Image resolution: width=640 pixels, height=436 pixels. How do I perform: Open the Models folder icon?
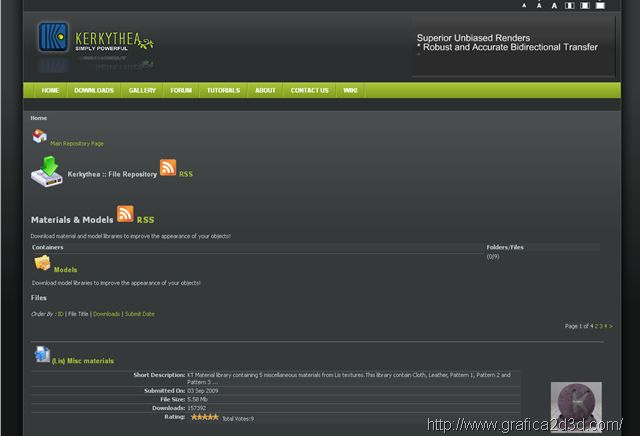(42, 263)
